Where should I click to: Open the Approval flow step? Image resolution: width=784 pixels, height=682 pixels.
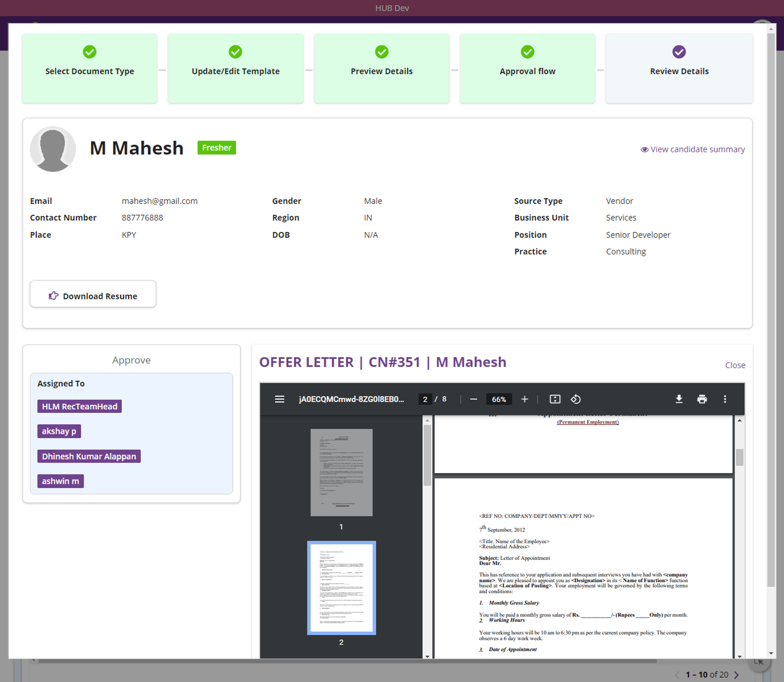528,68
